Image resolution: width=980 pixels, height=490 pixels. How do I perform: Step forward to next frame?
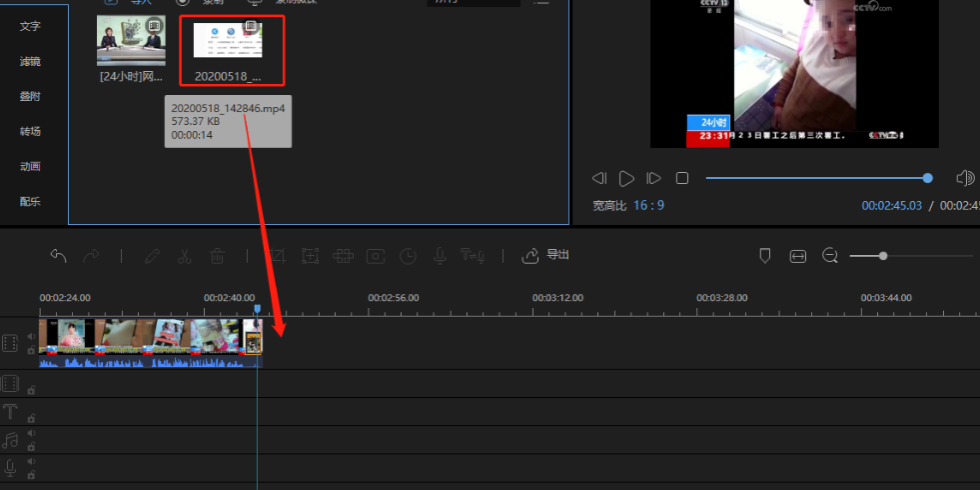click(x=653, y=178)
